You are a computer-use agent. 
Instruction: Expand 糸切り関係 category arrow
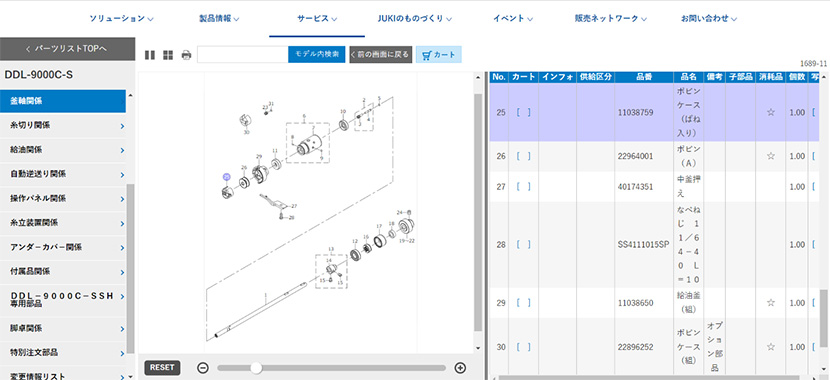pyautogui.click(x=122, y=126)
